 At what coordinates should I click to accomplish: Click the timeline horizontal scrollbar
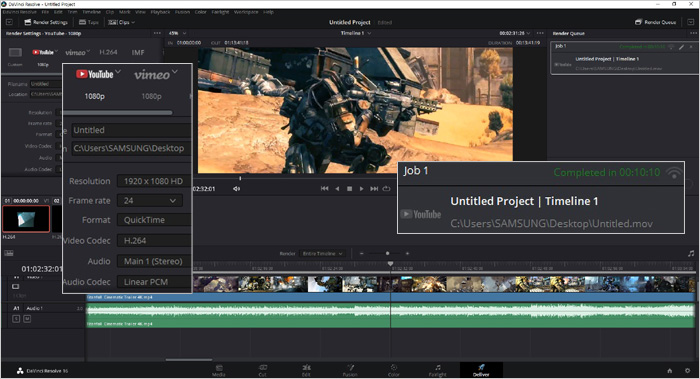(x=189, y=359)
